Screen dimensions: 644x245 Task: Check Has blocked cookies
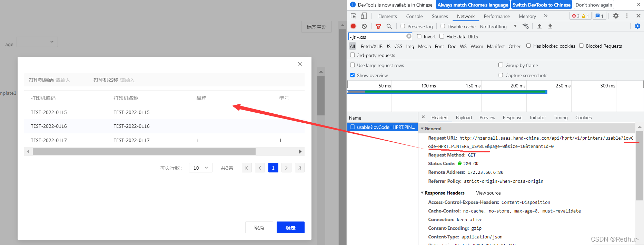point(528,46)
